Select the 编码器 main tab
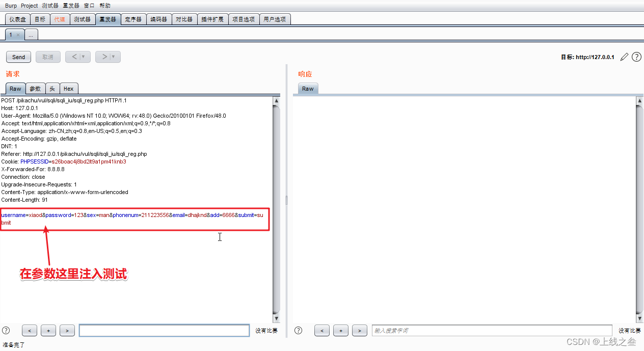Image resolution: width=644 pixels, height=351 pixels. pos(158,18)
